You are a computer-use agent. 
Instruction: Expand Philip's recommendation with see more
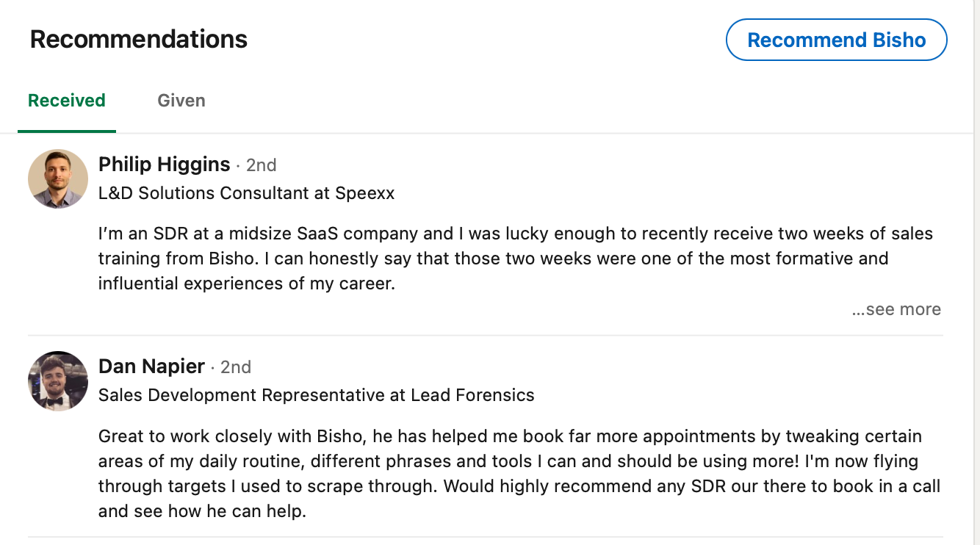(896, 309)
